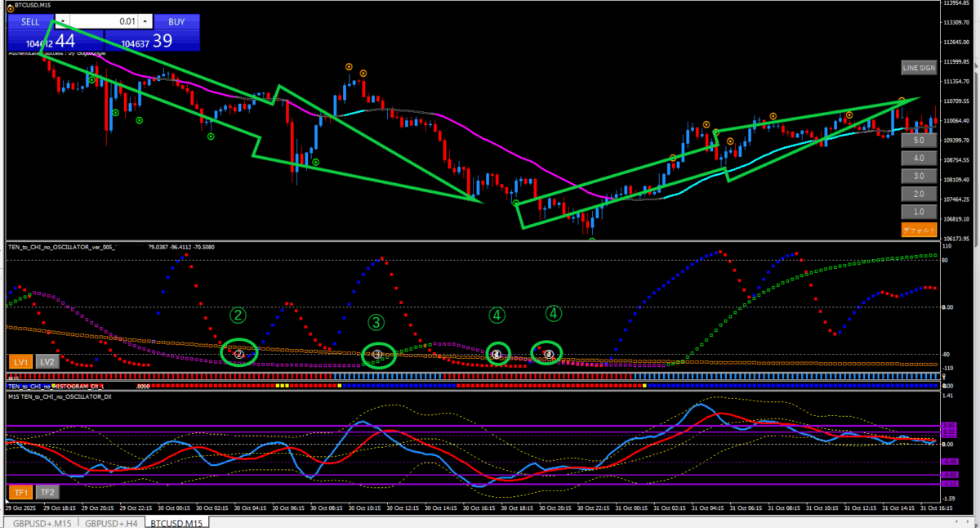Toggle the LINE SIGN button
980x528 pixels.
[918, 68]
